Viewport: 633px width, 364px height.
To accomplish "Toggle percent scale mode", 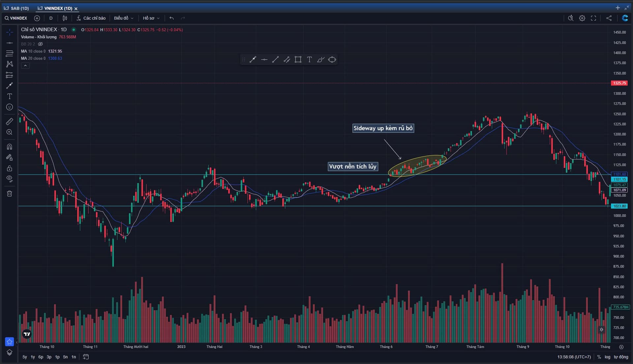I will coord(599,357).
